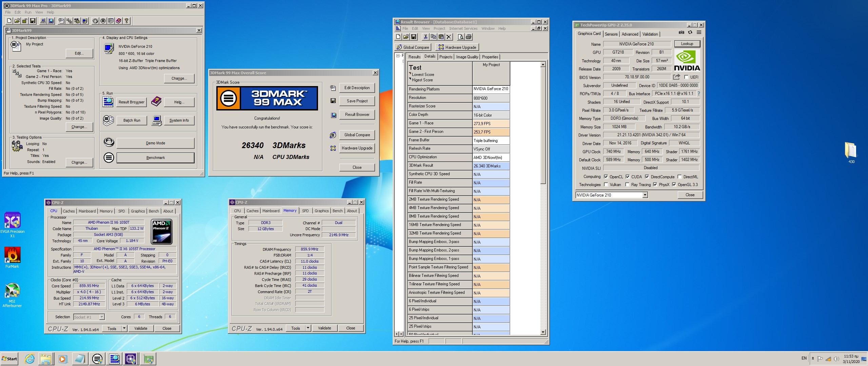The image size is (868, 366).
Task: Open the NVIDIA GeForce 210 GPU selector dropdown
Action: [645, 195]
